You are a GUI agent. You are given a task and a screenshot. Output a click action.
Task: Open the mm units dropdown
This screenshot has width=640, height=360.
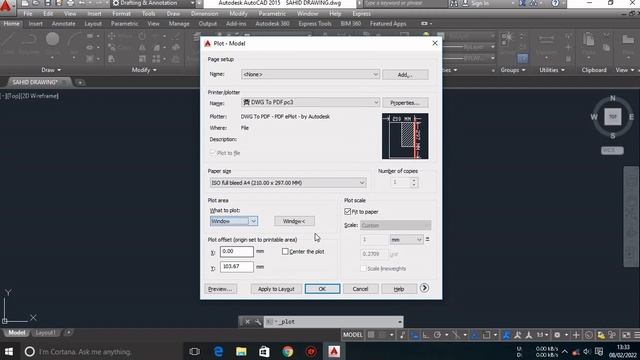[x=407, y=240]
